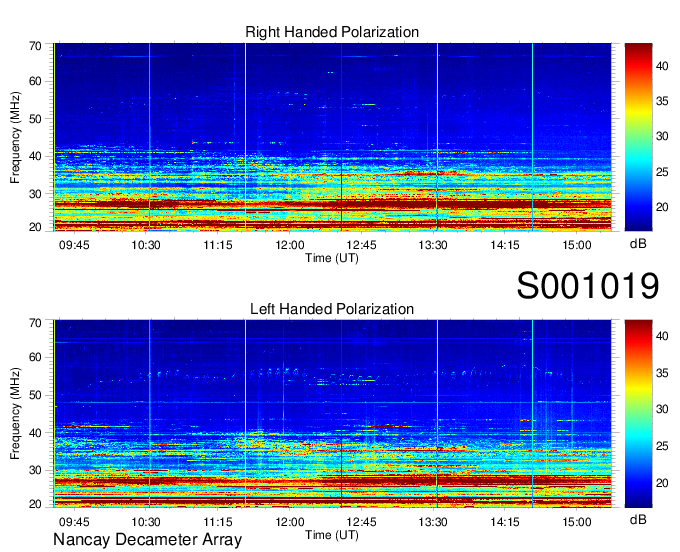The width and height of the screenshot is (680, 552).
Task: Click the 30 MHz tick of the right-handed plot
Action: (35, 194)
